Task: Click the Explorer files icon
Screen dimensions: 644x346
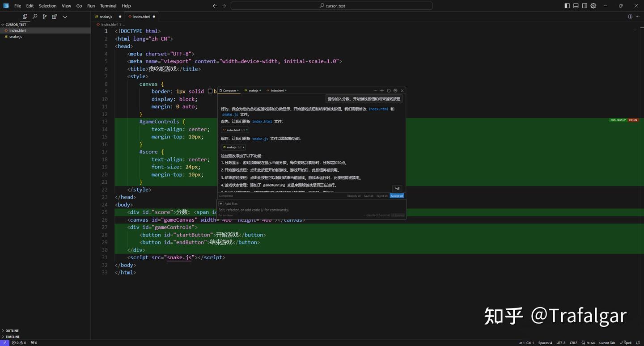Action: coord(25,17)
